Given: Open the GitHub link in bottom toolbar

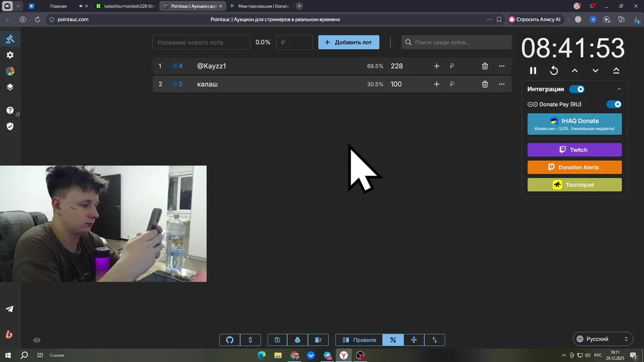Looking at the screenshot, I should (230, 340).
